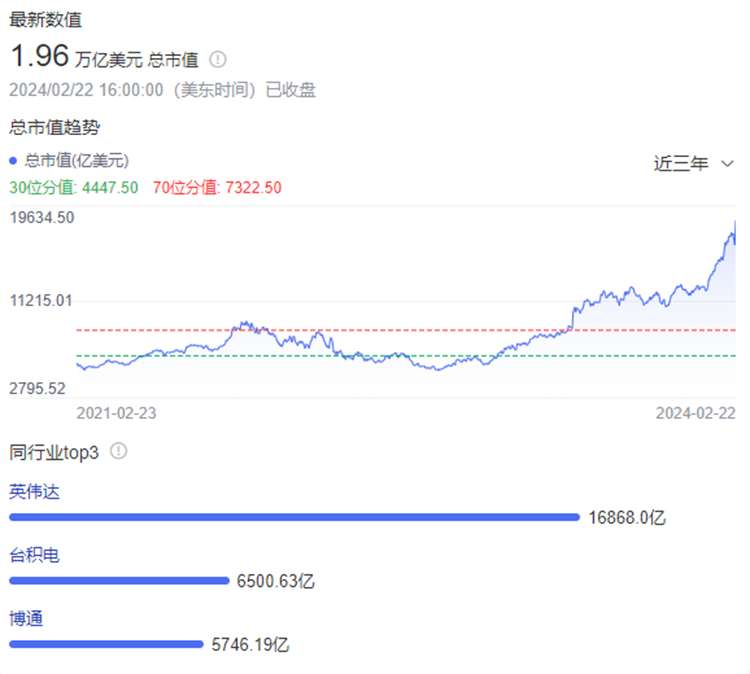Open the 英伟达 company link
The image size is (750, 674).
tap(34, 492)
